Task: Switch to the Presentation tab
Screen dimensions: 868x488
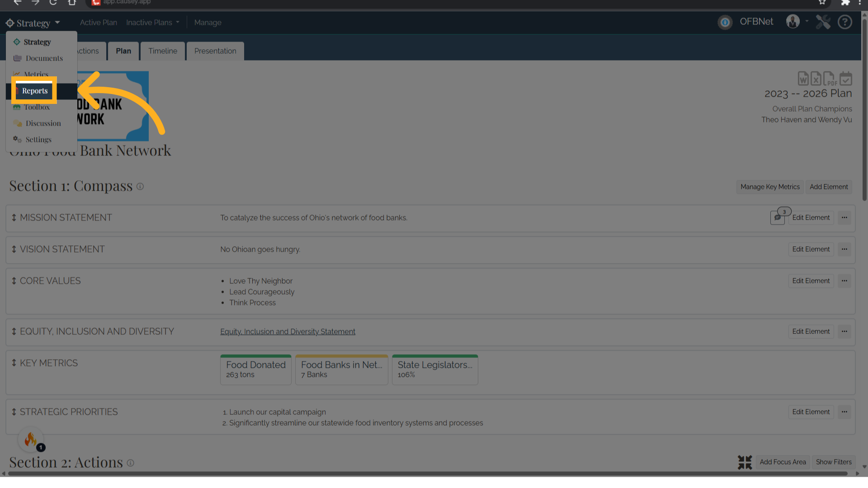Action: pos(215,51)
